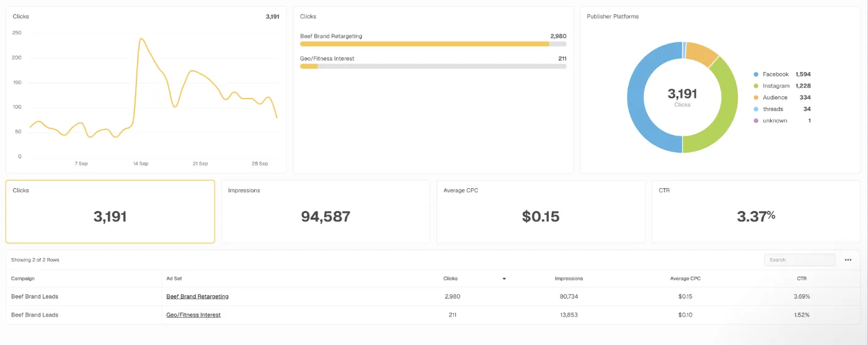
Task: Click the 7 Sep axis label
Action: (81, 164)
